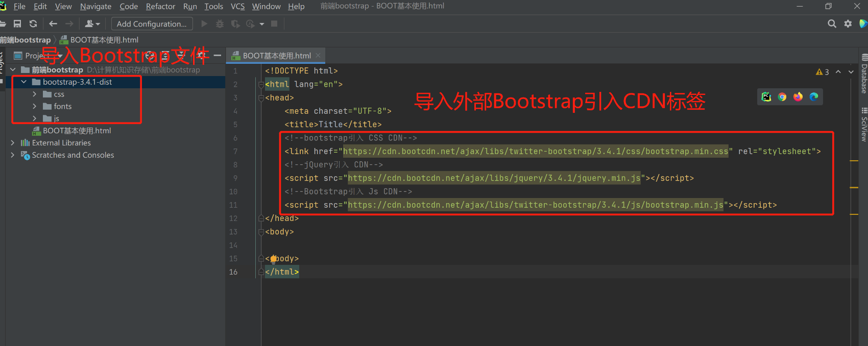Open in PyCharm built-in preview icon
This screenshot has width=868, height=346.
click(x=766, y=97)
